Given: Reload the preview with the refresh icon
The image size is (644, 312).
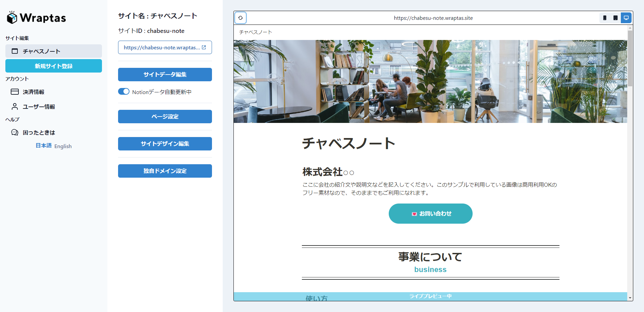Looking at the screenshot, I should pos(240,18).
